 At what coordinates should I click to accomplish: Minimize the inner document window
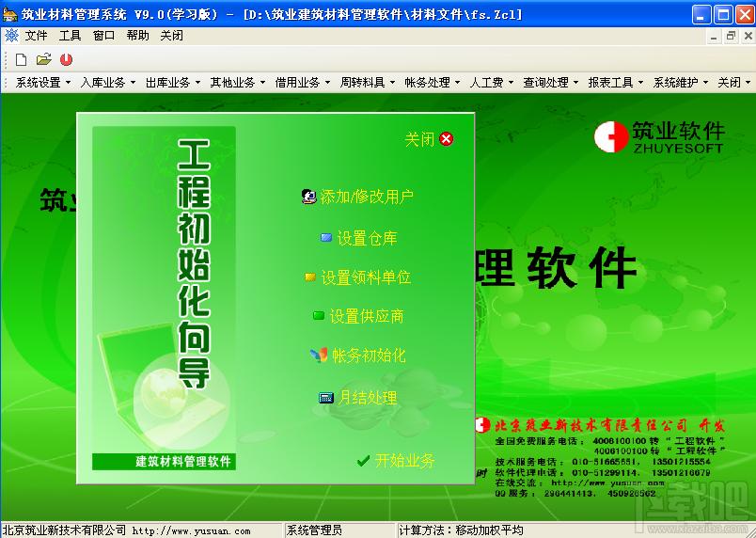(x=714, y=36)
